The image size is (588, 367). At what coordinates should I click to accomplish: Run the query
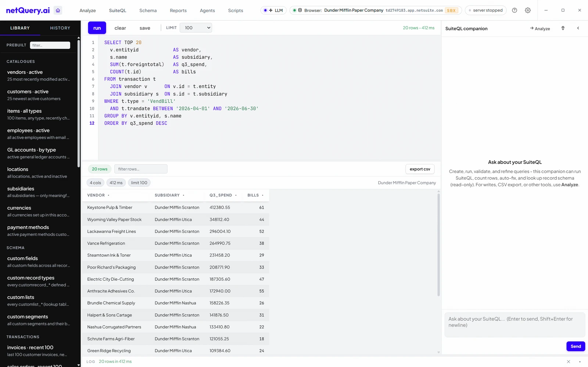(x=97, y=28)
